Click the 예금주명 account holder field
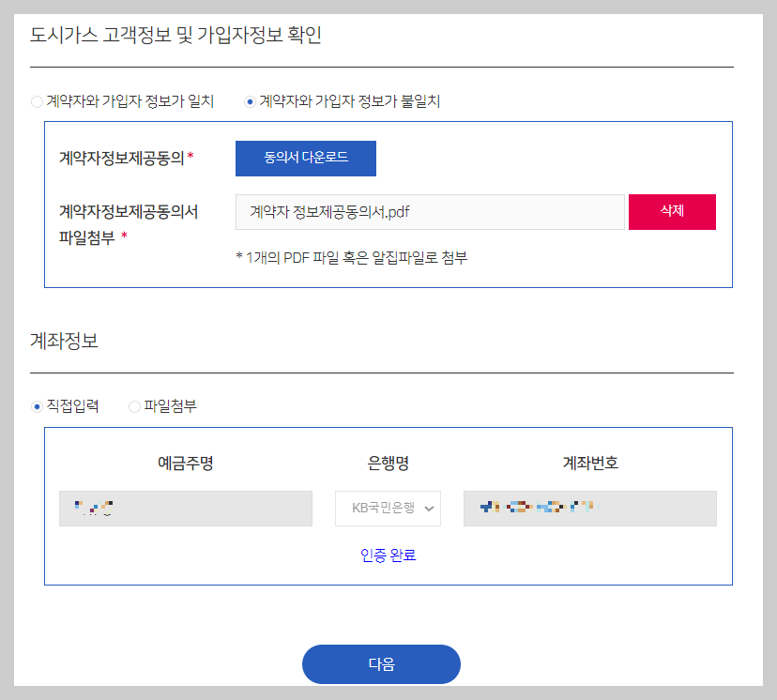Screen dimensions: 777x700 coord(185,508)
